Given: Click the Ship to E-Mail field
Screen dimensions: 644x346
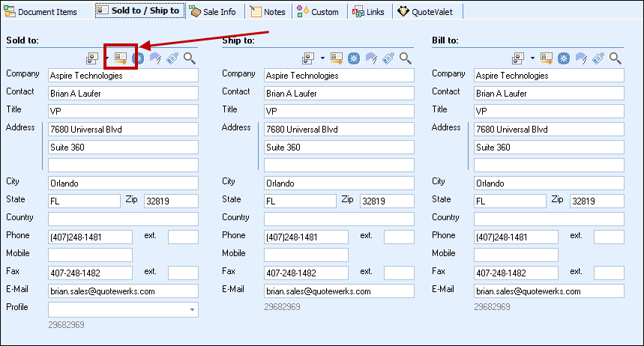Looking at the screenshot, I should (339, 291).
